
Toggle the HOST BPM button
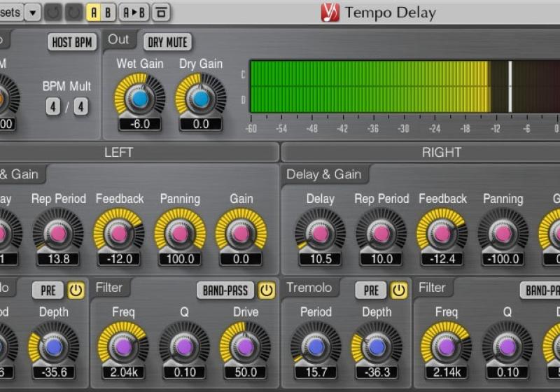72,43
